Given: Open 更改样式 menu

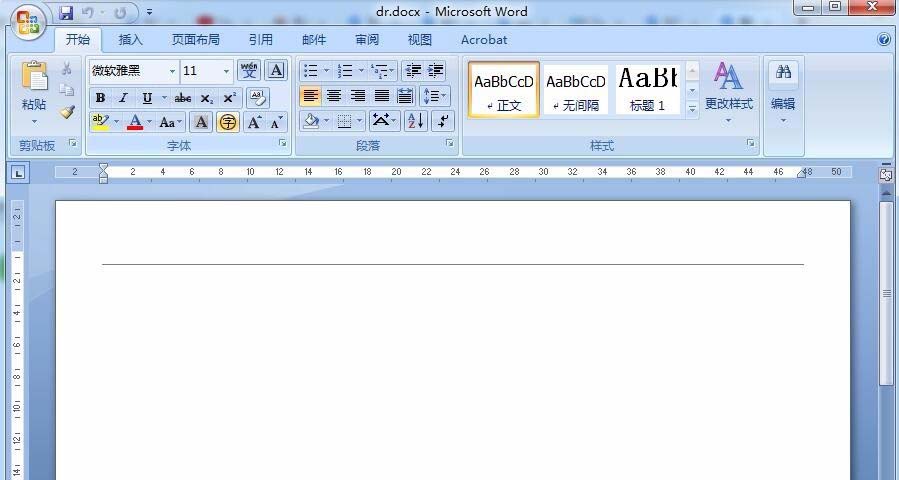Looking at the screenshot, I should (729, 92).
